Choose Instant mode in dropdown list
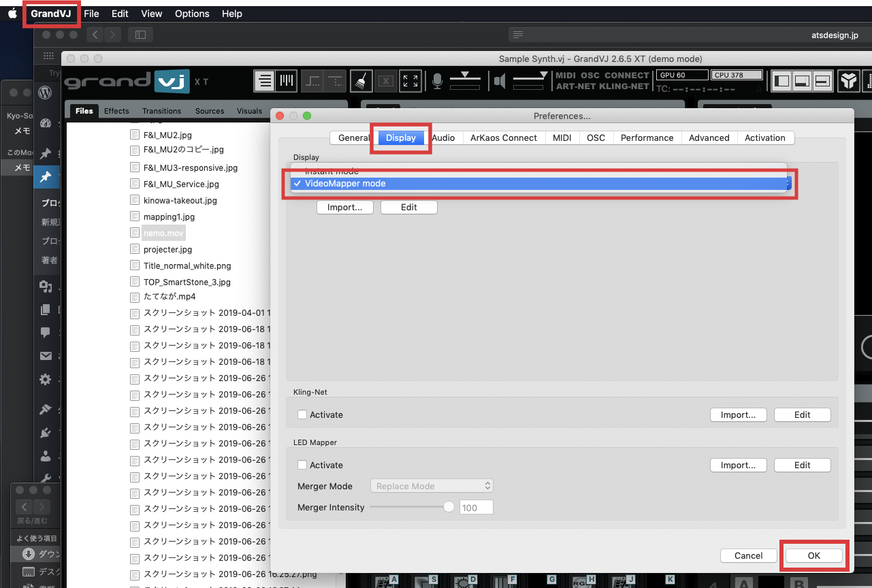 (538, 171)
